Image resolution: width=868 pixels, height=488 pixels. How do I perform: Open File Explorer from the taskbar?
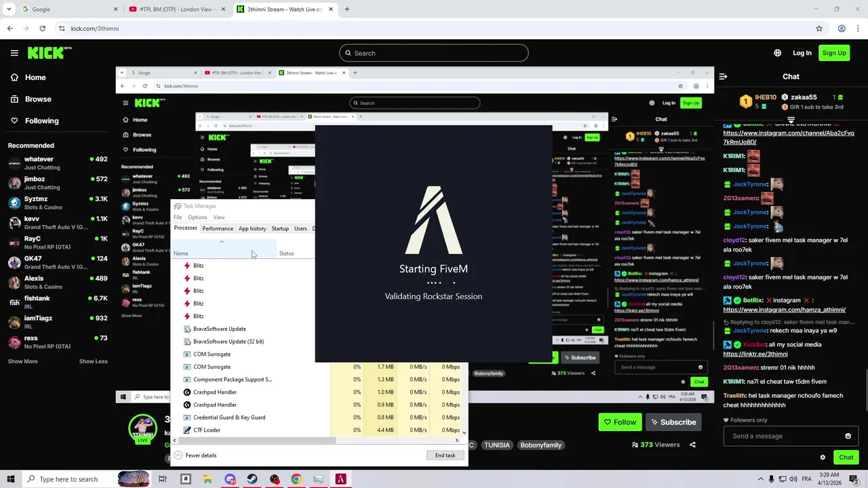[208, 479]
